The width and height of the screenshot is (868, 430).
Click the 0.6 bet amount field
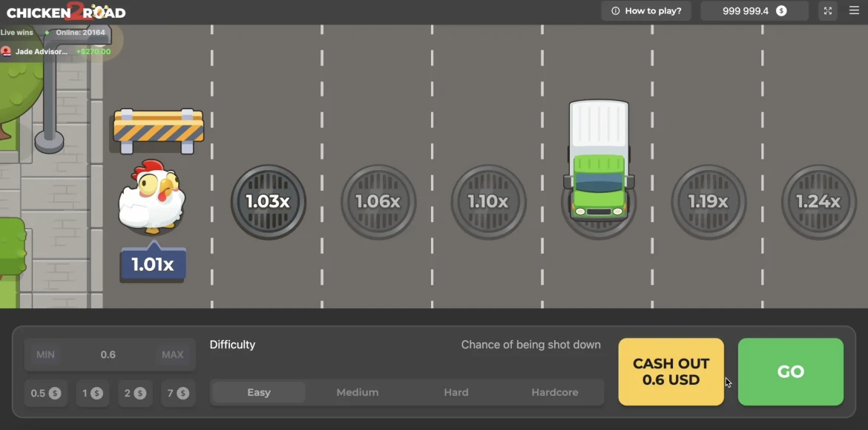click(108, 355)
